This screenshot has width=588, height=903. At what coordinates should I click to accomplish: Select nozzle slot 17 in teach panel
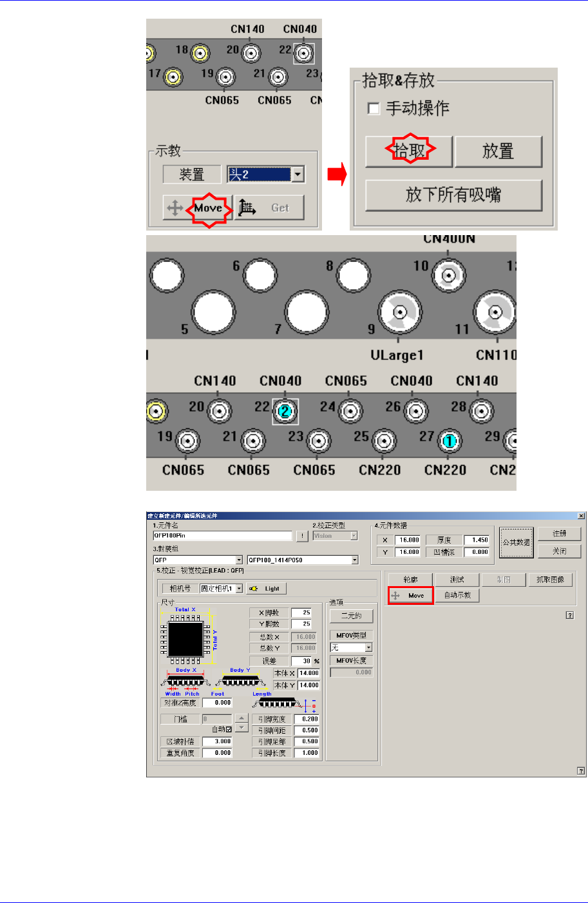coord(173,77)
